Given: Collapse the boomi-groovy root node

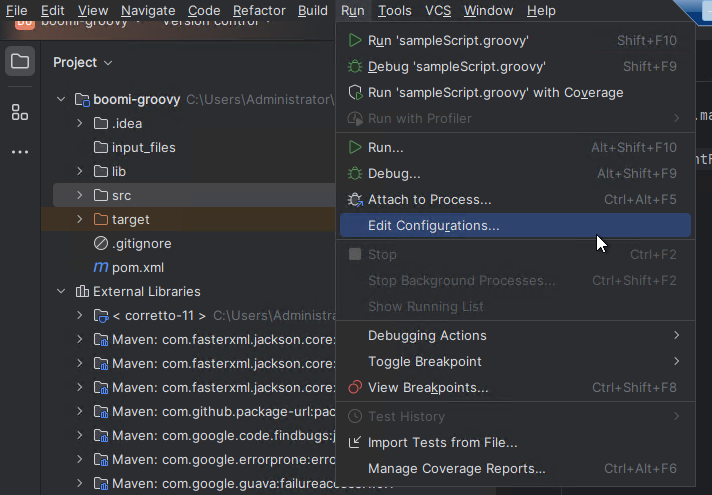Looking at the screenshot, I should [61, 99].
